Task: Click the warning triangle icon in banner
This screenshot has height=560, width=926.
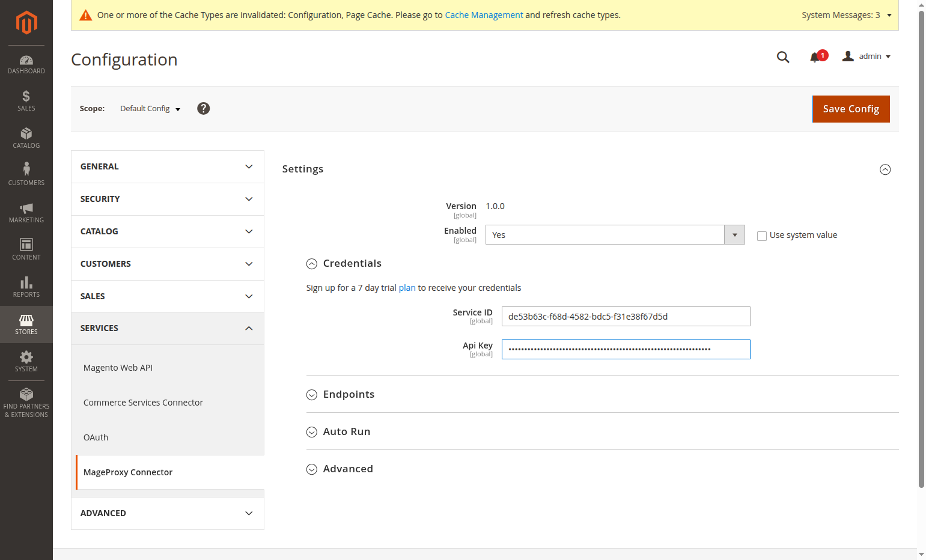Action: point(86,15)
